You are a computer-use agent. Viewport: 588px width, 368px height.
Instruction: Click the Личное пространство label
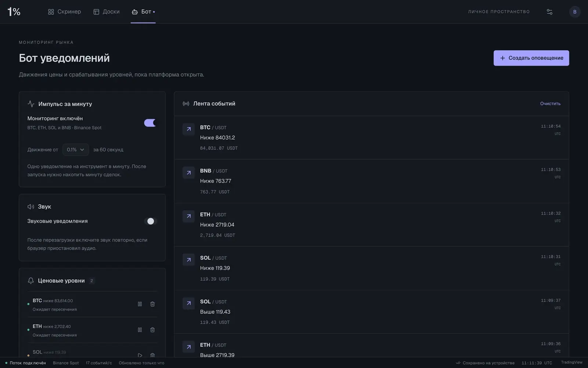(499, 12)
